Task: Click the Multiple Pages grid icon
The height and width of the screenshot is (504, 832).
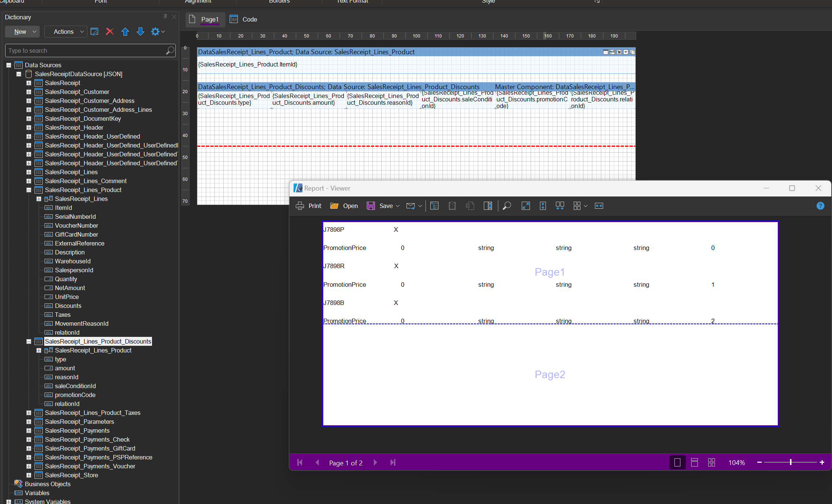Action: pyautogui.click(x=577, y=206)
